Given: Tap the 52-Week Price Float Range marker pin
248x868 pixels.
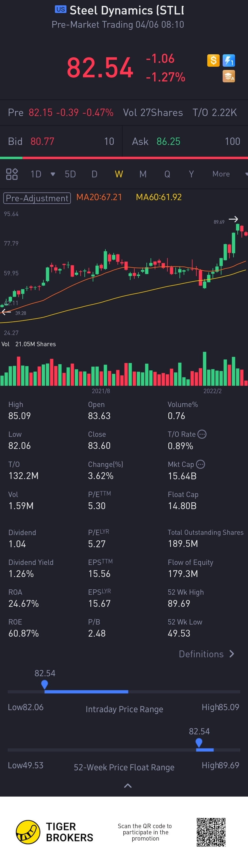Looking at the screenshot, I should click(199, 743).
